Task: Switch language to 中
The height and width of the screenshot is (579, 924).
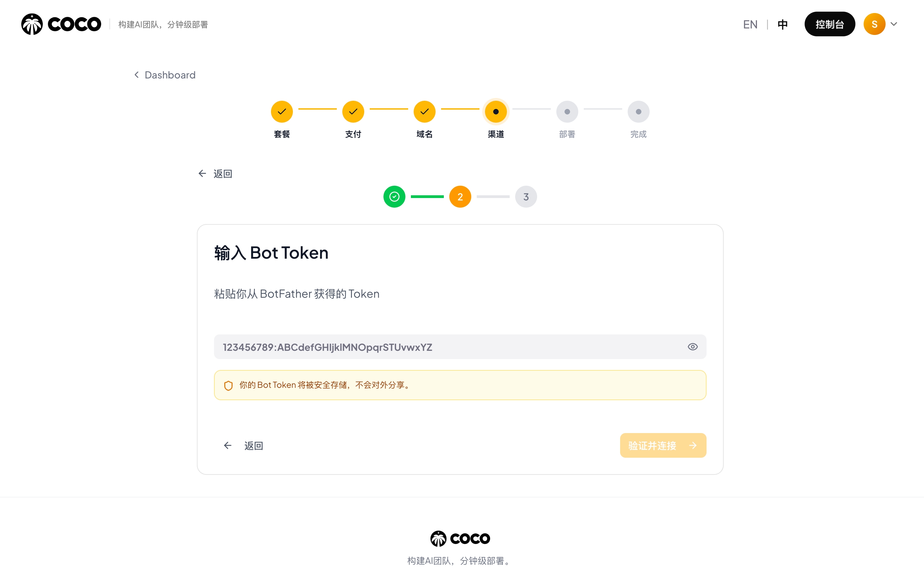Action: [782, 24]
